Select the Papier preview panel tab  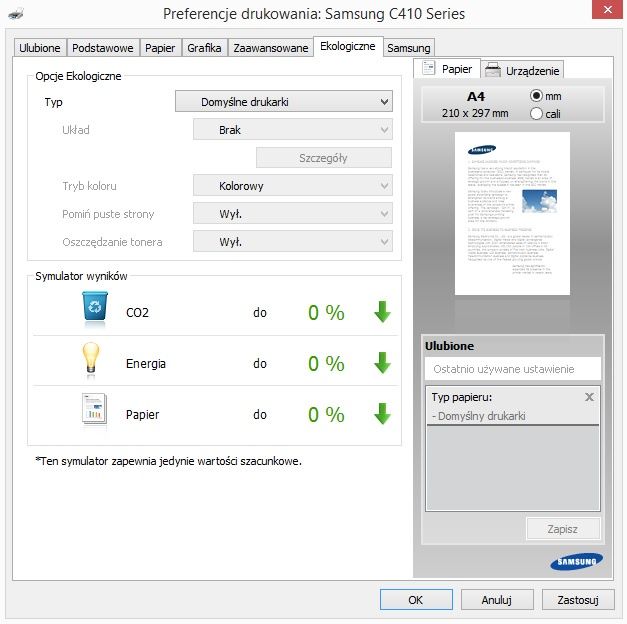447,68
